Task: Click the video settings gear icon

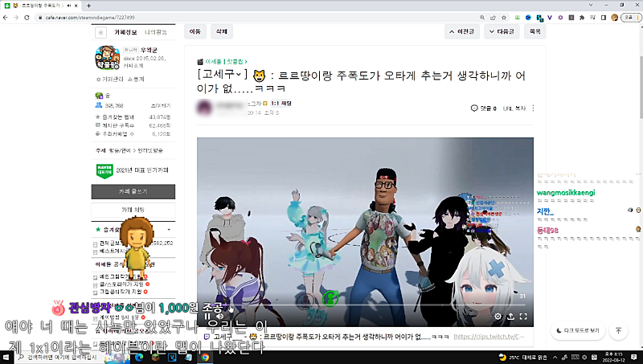Action: (498, 317)
